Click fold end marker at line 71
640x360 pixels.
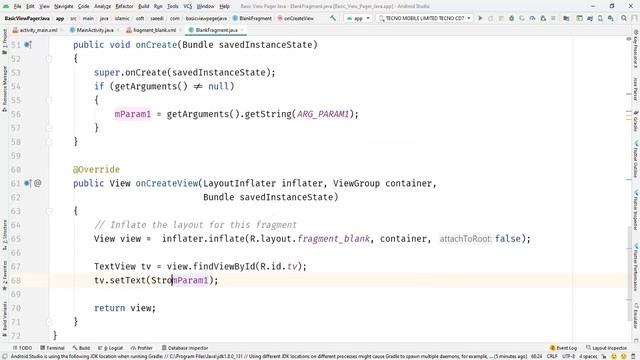(49, 322)
